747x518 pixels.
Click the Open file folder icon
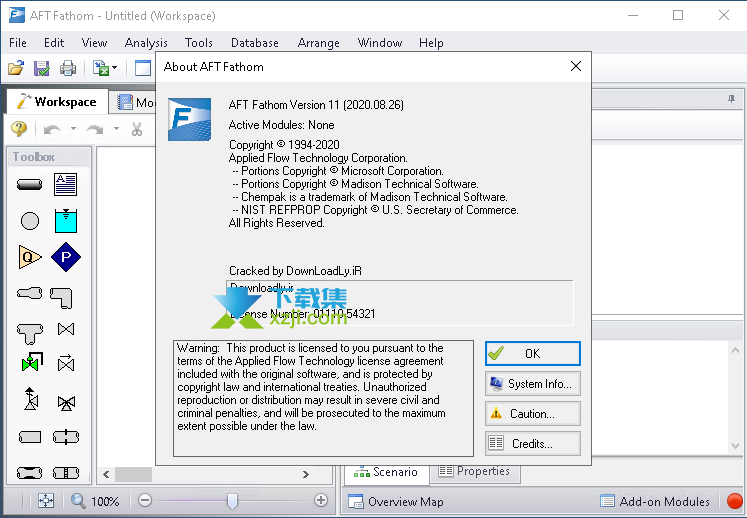tap(16, 68)
